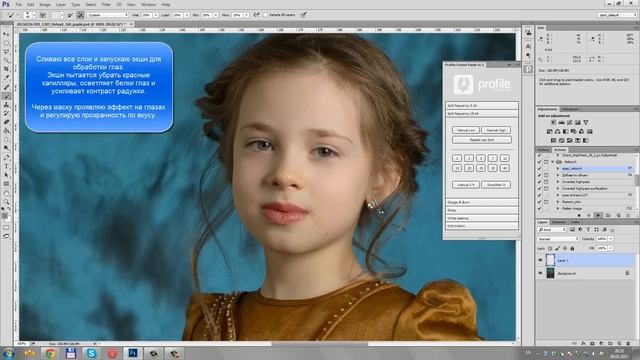Open the Brush panel from options bar
The width and height of the screenshot is (640, 360).
pos(42,15)
